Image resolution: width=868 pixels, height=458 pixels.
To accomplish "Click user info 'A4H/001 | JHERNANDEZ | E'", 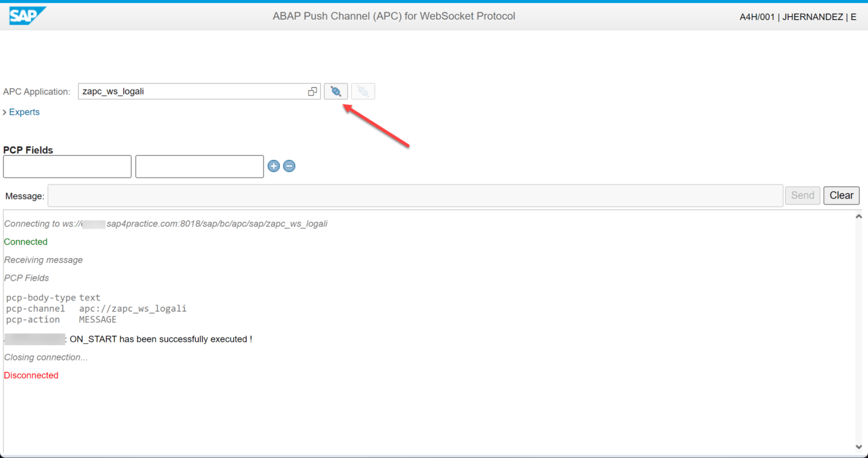I will point(798,17).
